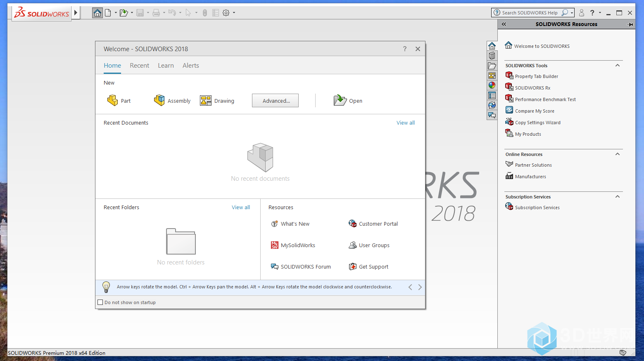Open Options via the gear icon
644x361 pixels.
(x=226, y=13)
